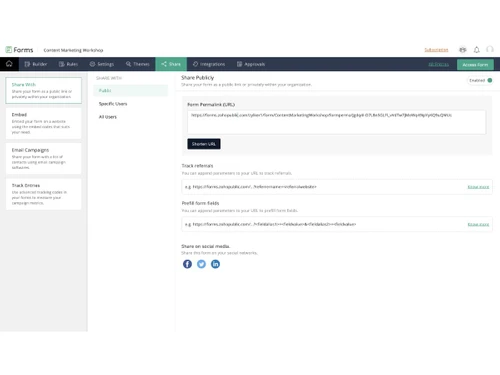Toggle the Enabled switch for public sharing
The image size is (500, 375).
pos(490,80)
